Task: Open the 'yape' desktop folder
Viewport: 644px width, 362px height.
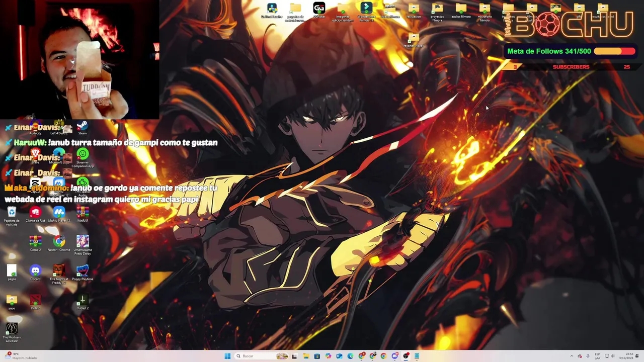Action: (x=12, y=302)
